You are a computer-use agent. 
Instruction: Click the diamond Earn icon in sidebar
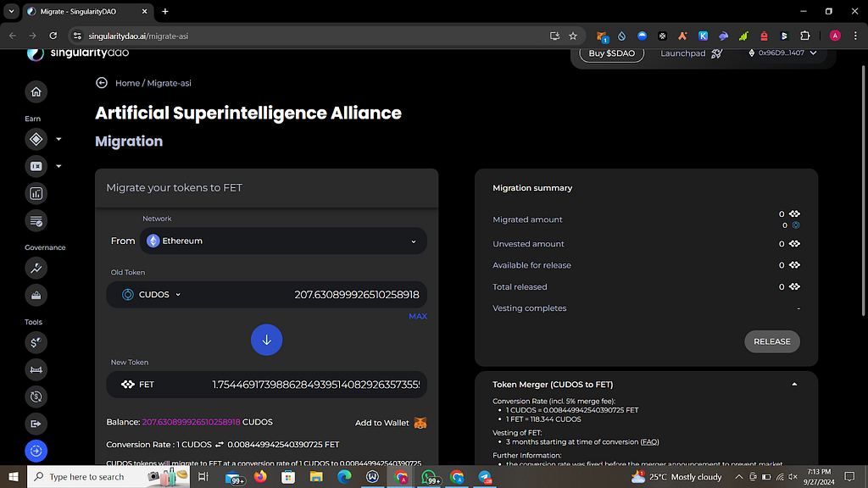pos(36,140)
